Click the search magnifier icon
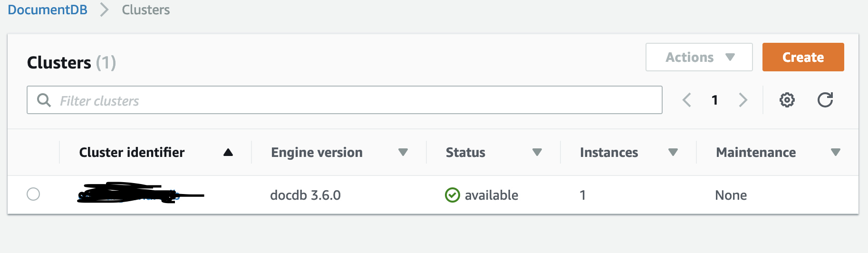 coord(44,100)
